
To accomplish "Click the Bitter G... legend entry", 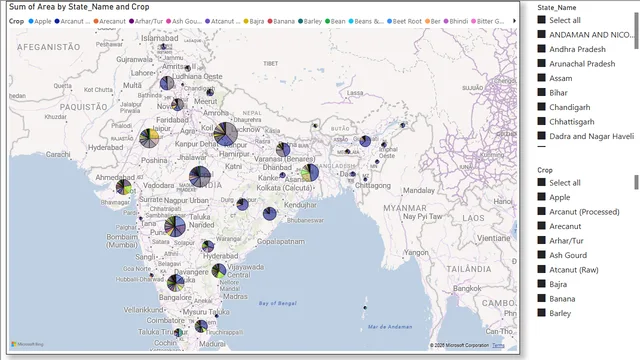I will 488,21.
